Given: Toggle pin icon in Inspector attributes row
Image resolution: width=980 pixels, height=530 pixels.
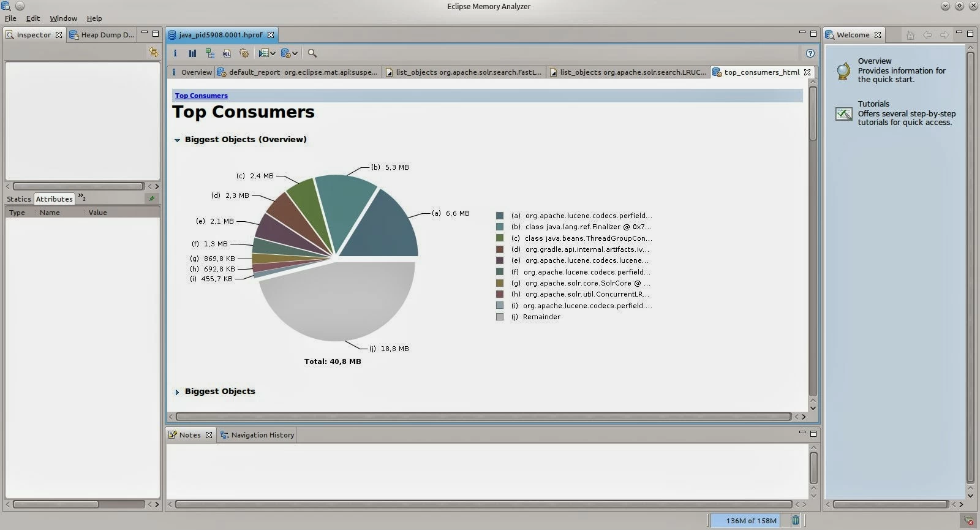Looking at the screenshot, I should [152, 199].
